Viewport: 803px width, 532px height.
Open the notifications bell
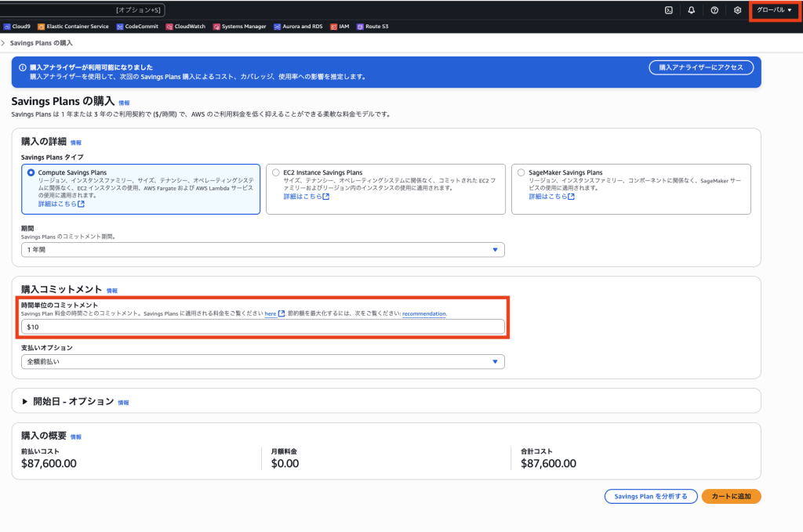tap(691, 10)
